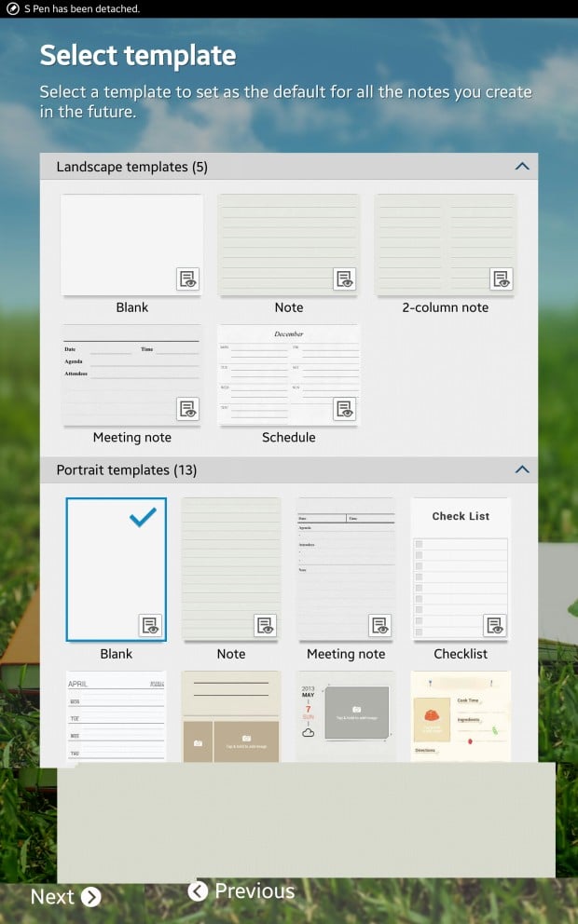
Task: Choose the 2-column note template thumbnail
Action: tap(446, 245)
